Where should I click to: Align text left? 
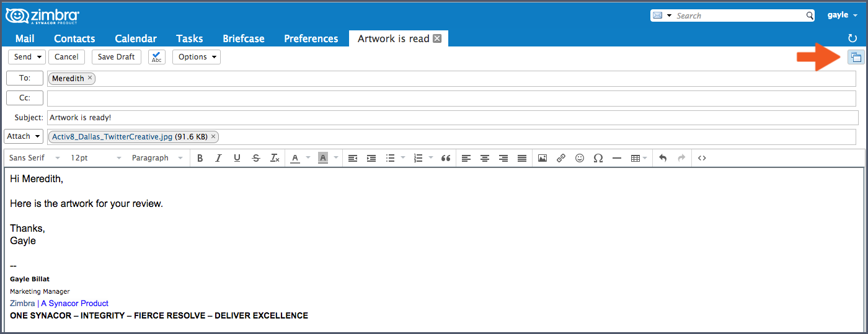466,158
